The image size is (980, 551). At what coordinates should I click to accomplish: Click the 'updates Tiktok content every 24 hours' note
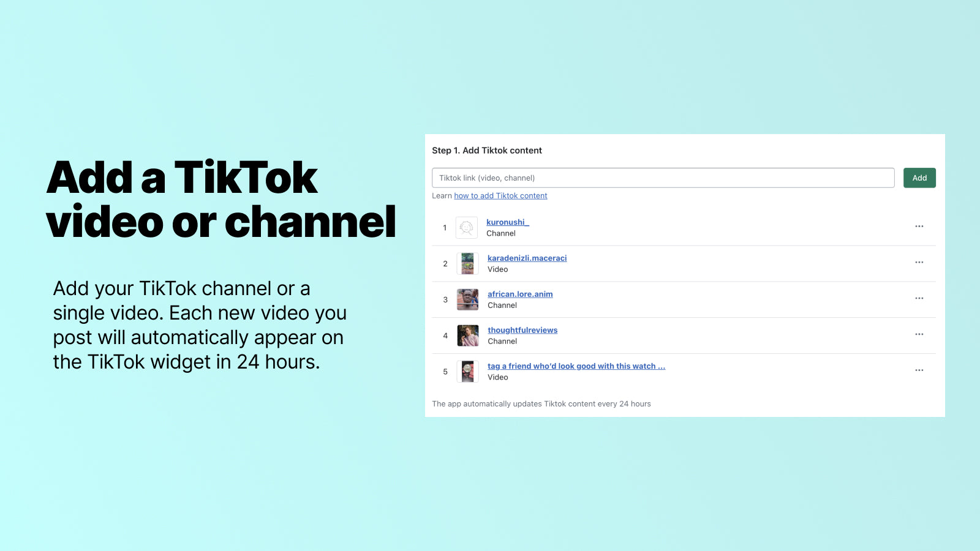541,404
